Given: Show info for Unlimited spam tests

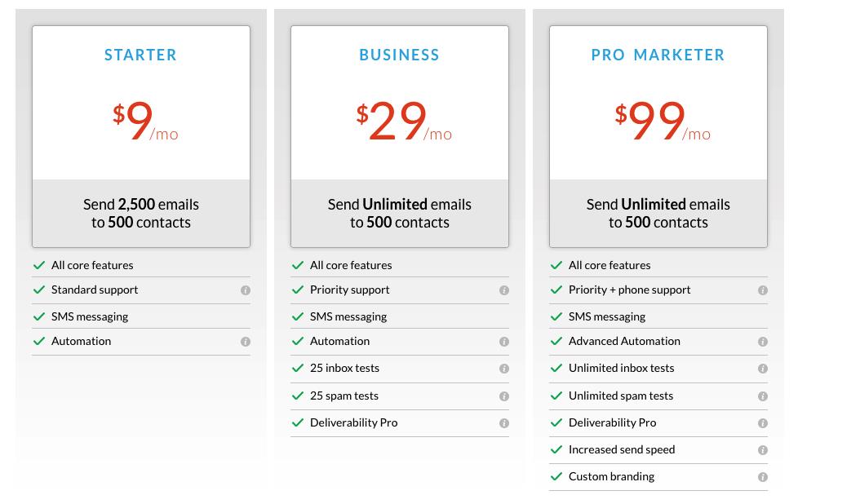Looking at the screenshot, I should (763, 396).
